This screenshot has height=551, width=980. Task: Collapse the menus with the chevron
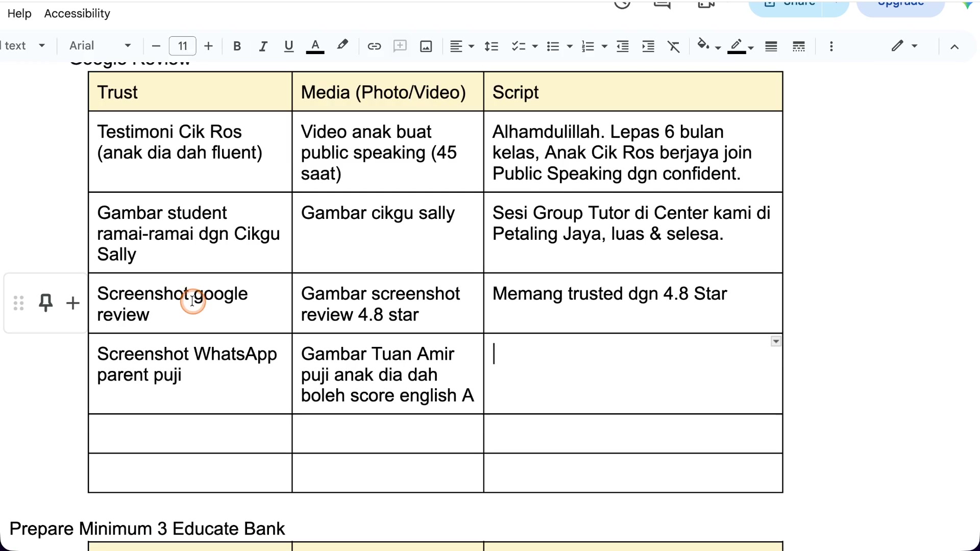click(x=954, y=46)
